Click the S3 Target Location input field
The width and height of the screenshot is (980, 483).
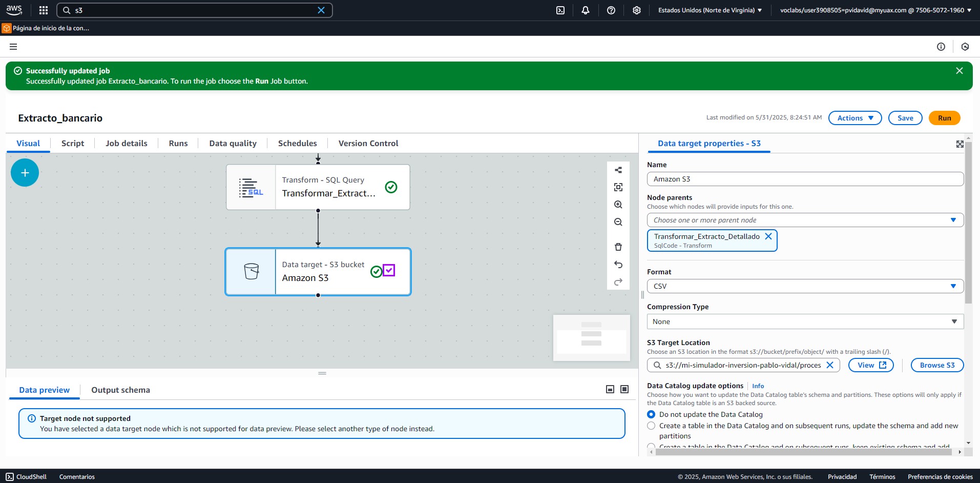click(x=743, y=365)
